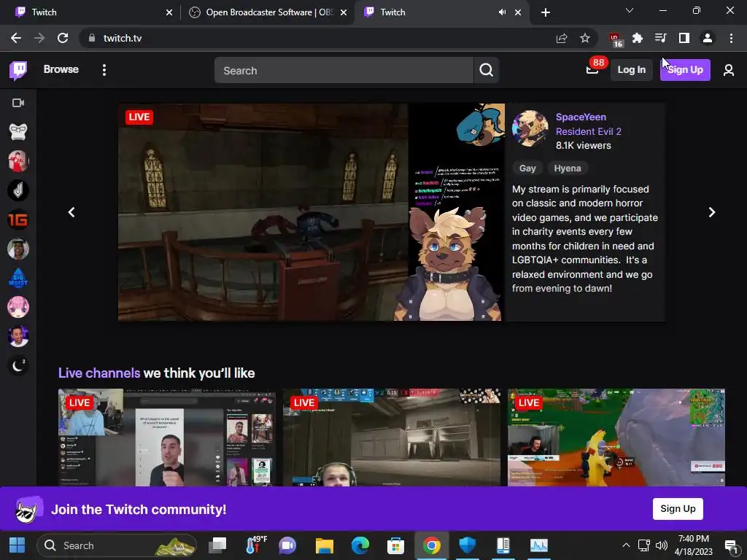Open the Big Moist channel in the sidebar
The image size is (747, 560).
(x=18, y=278)
